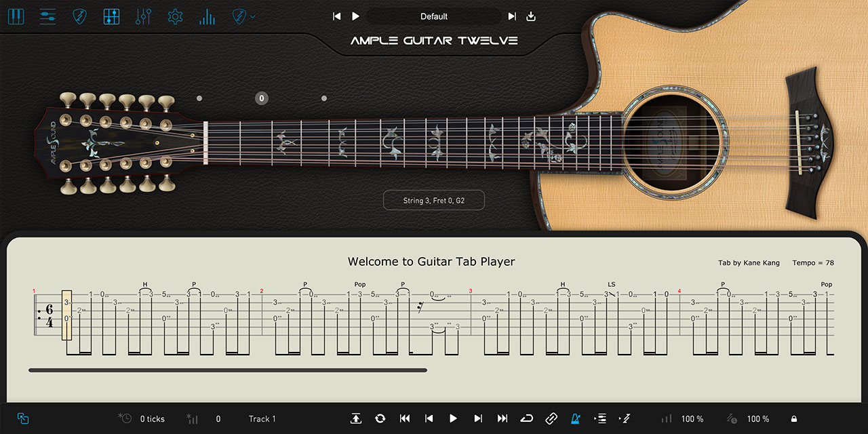
Task: Open the spectrum bars icon
Action: [207, 16]
